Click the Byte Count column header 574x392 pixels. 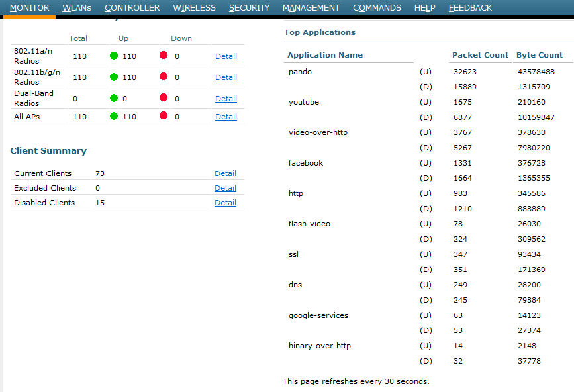tap(540, 55)
